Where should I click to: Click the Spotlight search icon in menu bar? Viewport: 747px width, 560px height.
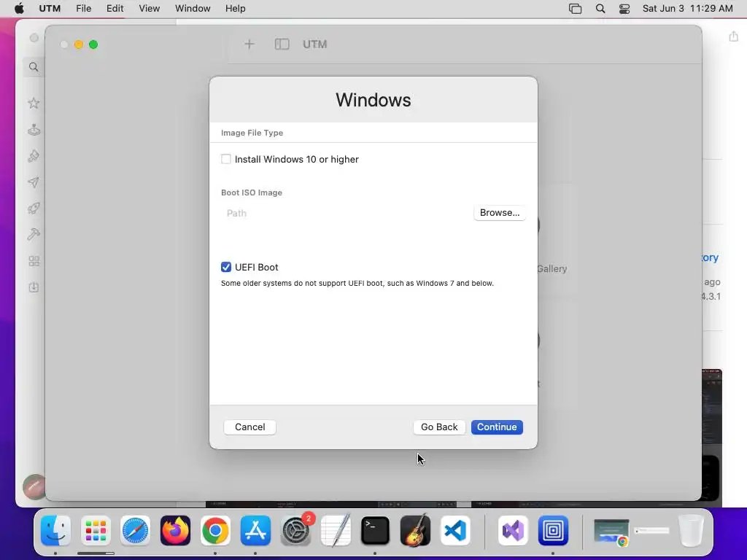(x=600, y=9)
